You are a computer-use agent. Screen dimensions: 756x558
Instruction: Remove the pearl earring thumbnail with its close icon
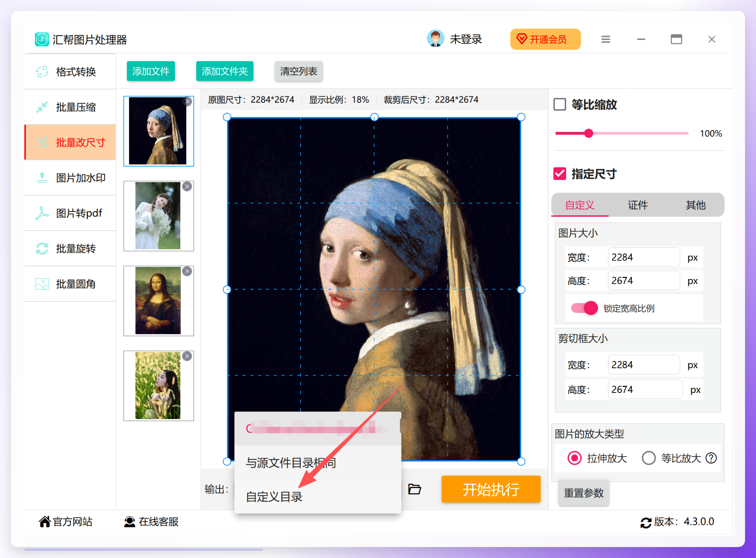pos(187,102)
